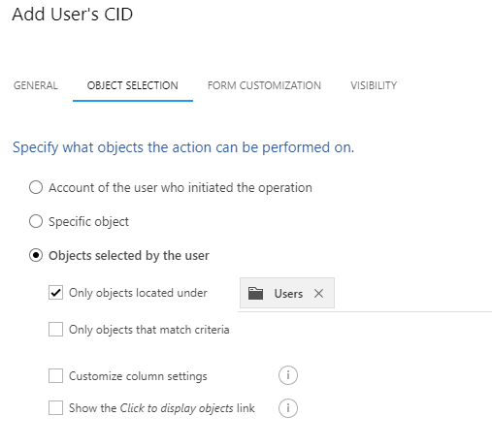Remove the Users container with the X icon
Image resolution: width=492 pixels, height=448 pixels.
pos(318,294)
